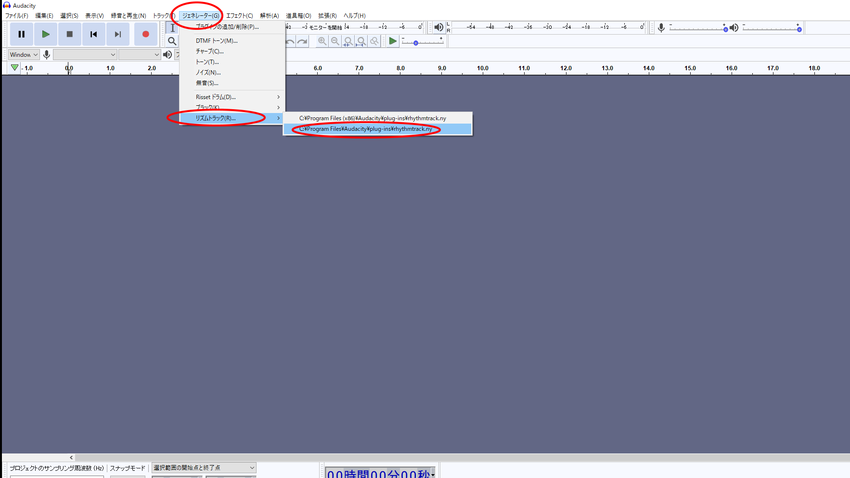Click the speaker icon in device toolbar
This screenshot has width=850, height=478.
[168, 54]
